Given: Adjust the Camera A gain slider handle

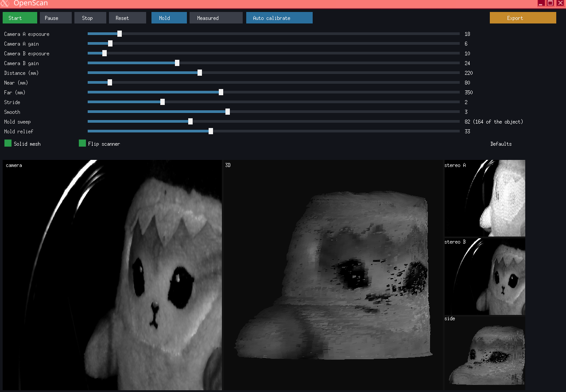Looking at the screenshot, I should (x=110, y=43).
